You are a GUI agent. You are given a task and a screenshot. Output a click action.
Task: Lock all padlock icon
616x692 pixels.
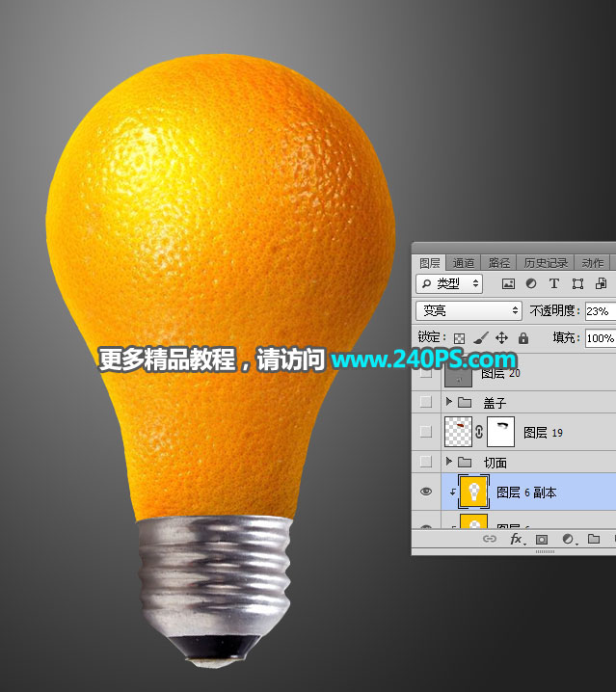(x=523, y=338)
